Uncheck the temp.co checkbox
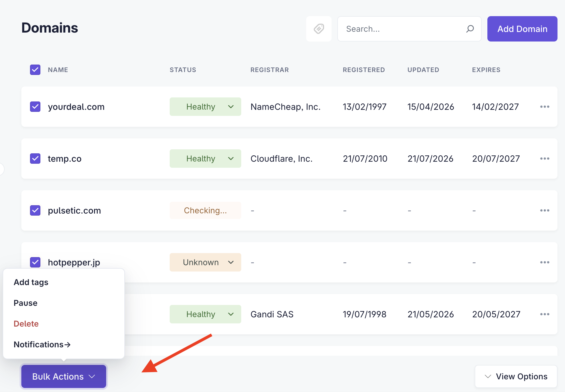565x392 pixels. 35,159
